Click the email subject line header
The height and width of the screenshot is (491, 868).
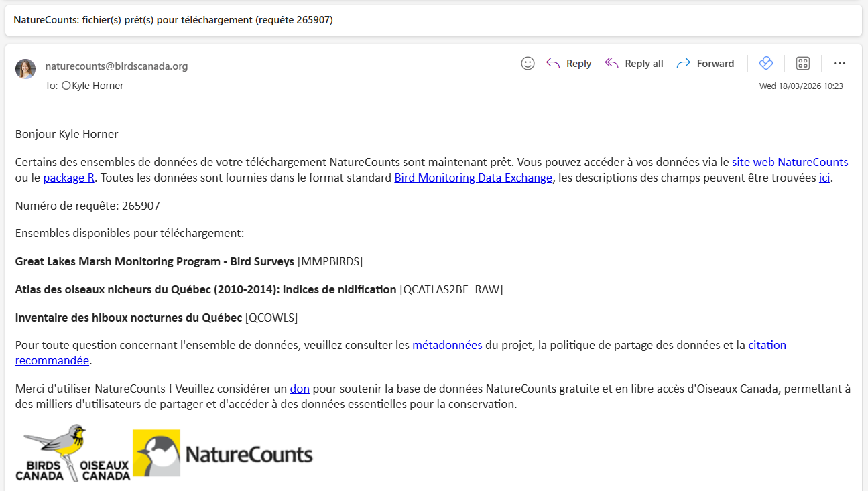(x=174, y=20)
